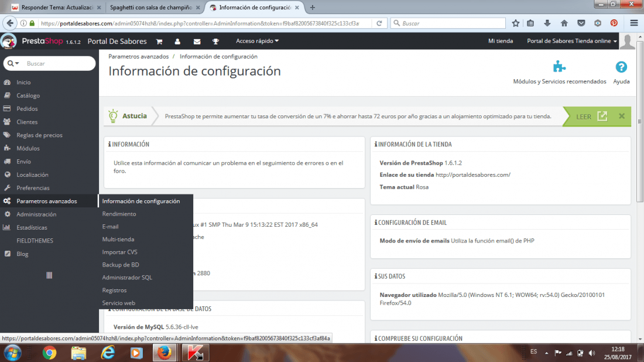
Task: Open the messages envelope icon in header
Action: pyautogui.click(x=197, y=41)
